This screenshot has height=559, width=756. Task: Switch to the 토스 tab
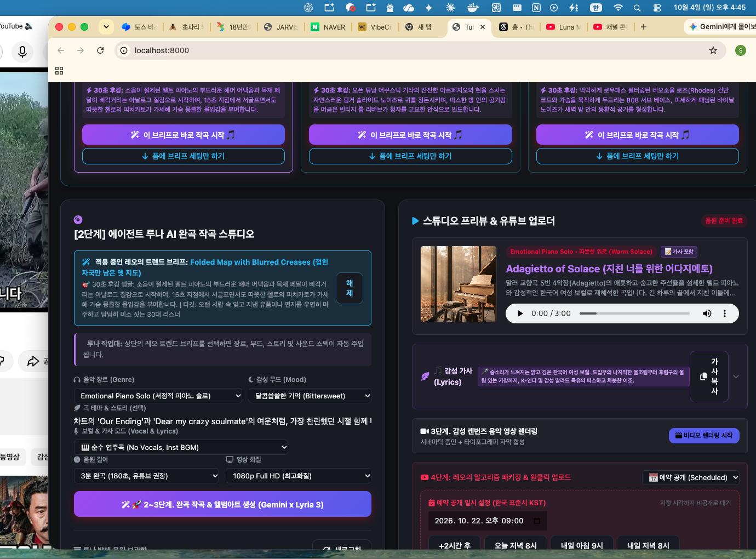coord(139,27)
